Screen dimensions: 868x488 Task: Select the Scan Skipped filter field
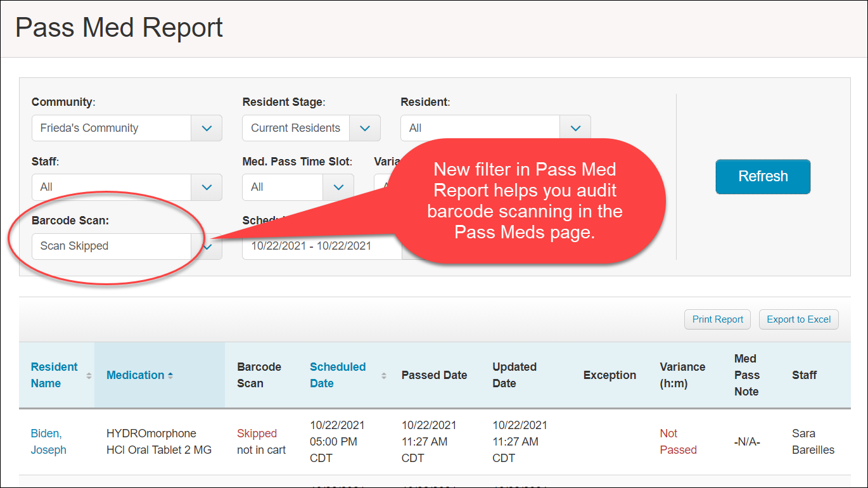coord(111,247)
